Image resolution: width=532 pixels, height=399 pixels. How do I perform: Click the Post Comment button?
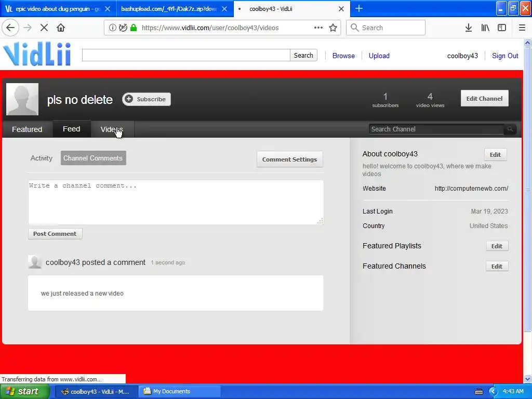coord(55,233)
